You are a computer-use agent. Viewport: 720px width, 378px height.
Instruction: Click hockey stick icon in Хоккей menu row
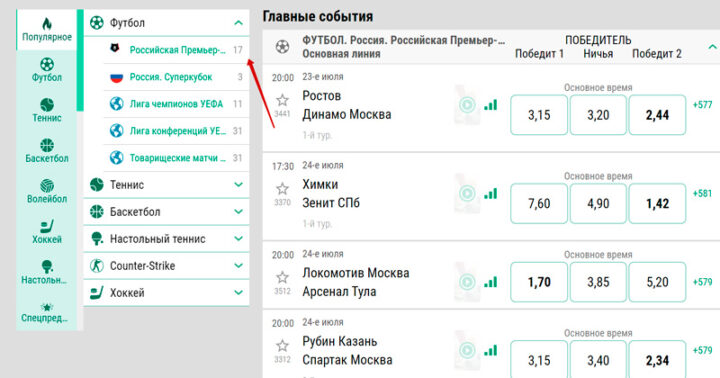96,293
